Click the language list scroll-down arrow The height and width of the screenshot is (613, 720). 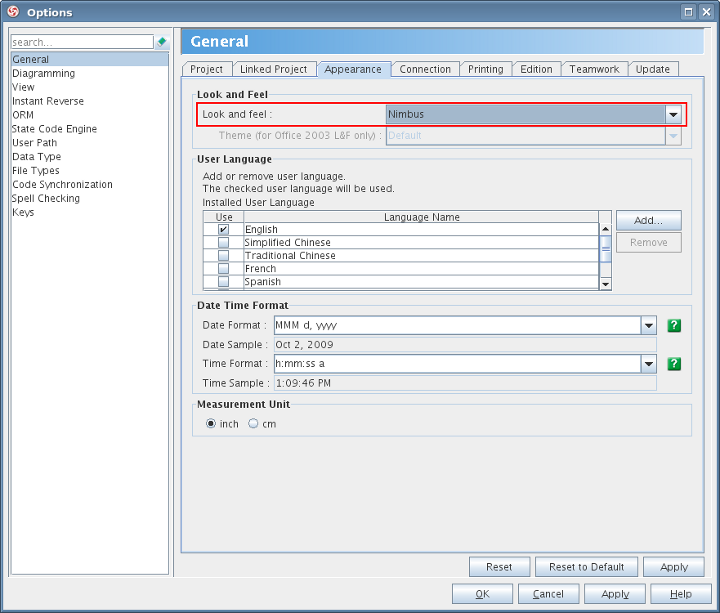click(x=606, y=284)
